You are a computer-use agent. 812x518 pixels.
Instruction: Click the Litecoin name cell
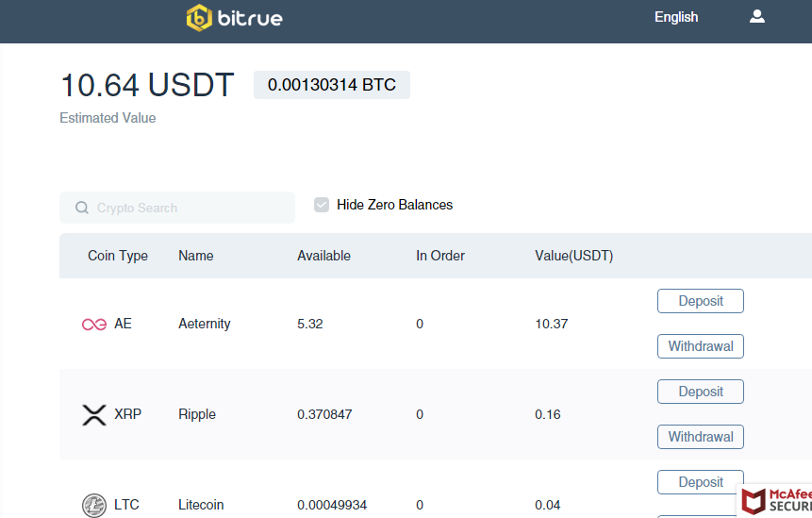tap(201, 505)
